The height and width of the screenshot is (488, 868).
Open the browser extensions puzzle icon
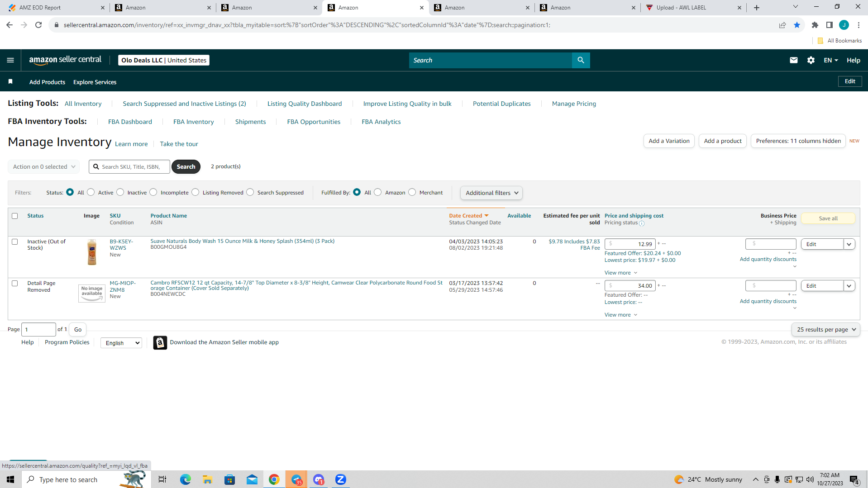815,25
